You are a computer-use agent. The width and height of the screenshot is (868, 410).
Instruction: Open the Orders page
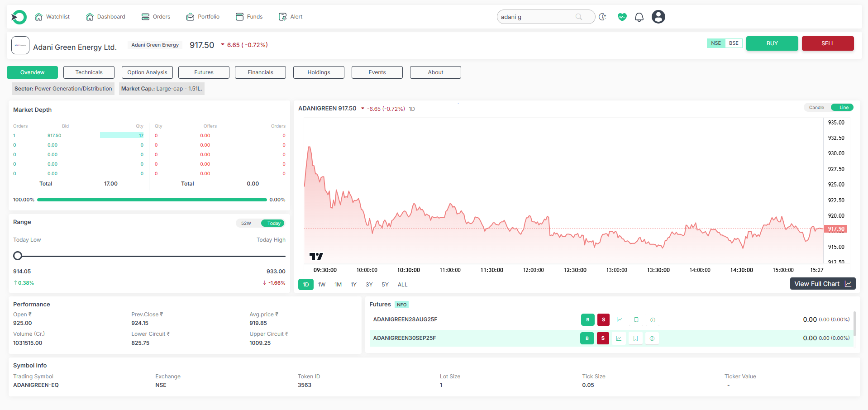coord(156,17)
